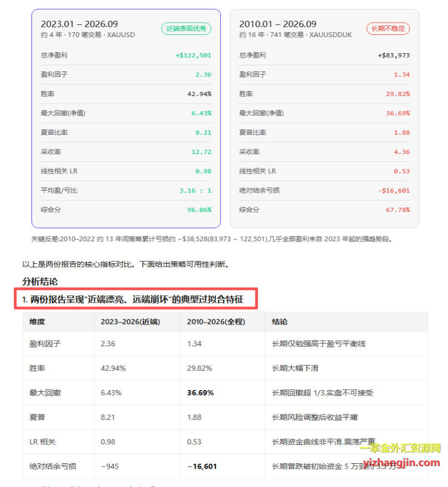This screenshot has height=487, width=448.
Task: Click the green 近端表现优秀 badge
Action: [186, 29]
